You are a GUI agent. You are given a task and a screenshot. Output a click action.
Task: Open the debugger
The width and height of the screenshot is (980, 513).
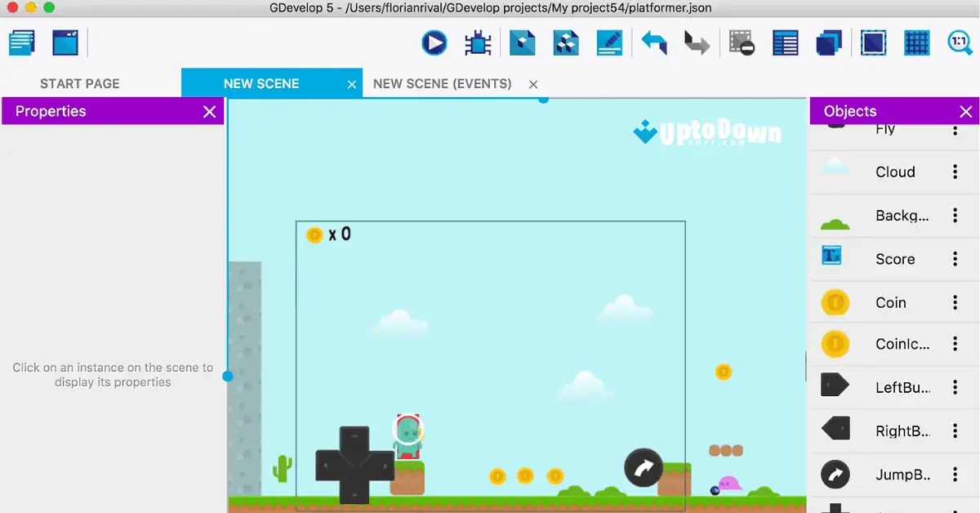pos(479,42)
